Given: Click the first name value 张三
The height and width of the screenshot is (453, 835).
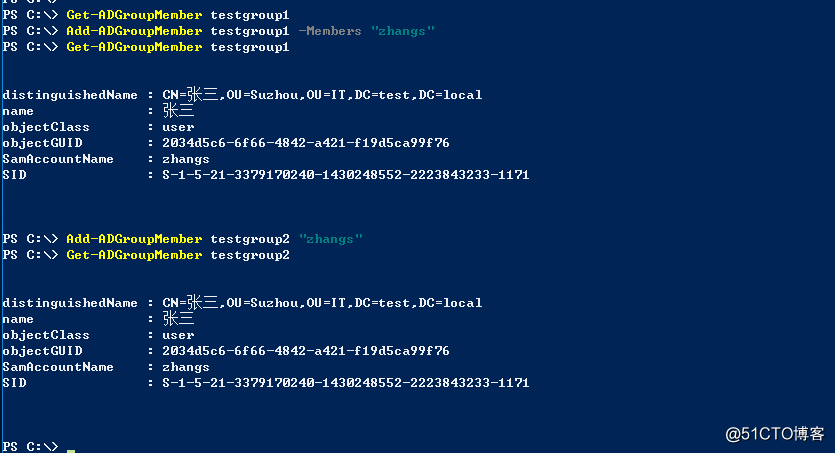Looking at the screenshot, I should coord(178,111).
